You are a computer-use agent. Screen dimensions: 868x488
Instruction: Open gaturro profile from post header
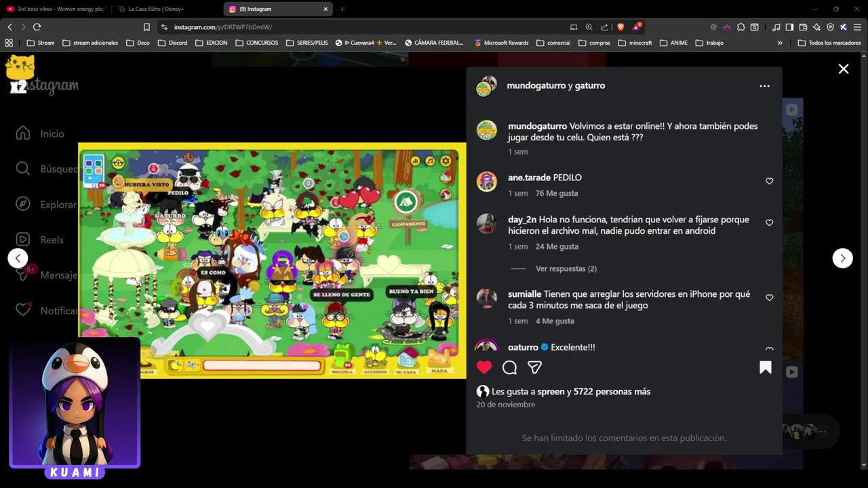pos(589,85)
